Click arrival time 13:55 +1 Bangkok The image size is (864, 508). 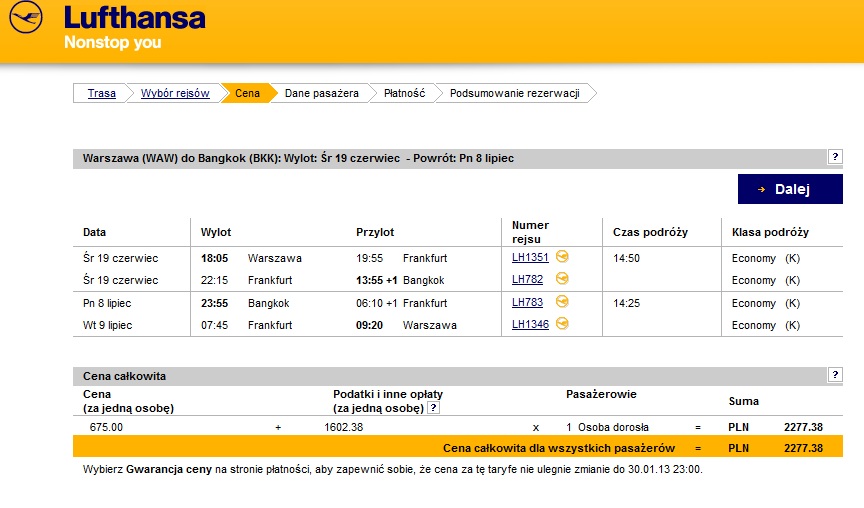400,280
